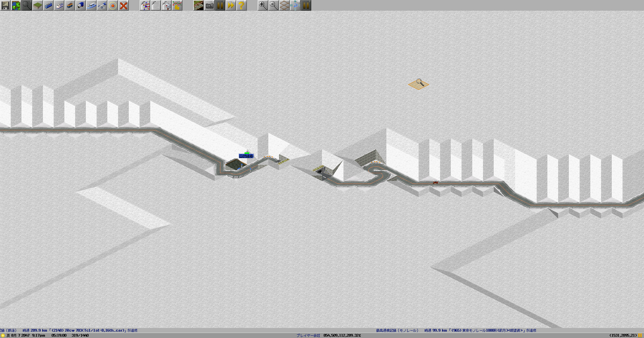This screenshot has width=644, height=338.
Task: Open the railway construction tools
Action: click(48, 5)
